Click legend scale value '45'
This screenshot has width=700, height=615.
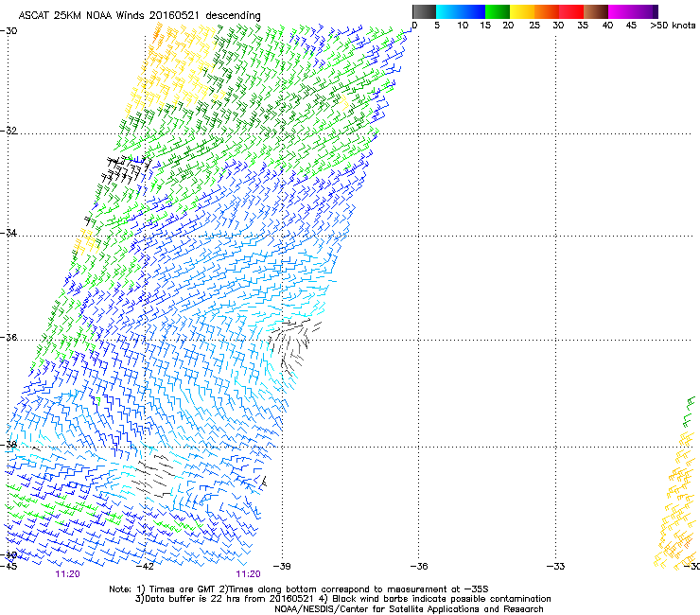pos(631,26)
